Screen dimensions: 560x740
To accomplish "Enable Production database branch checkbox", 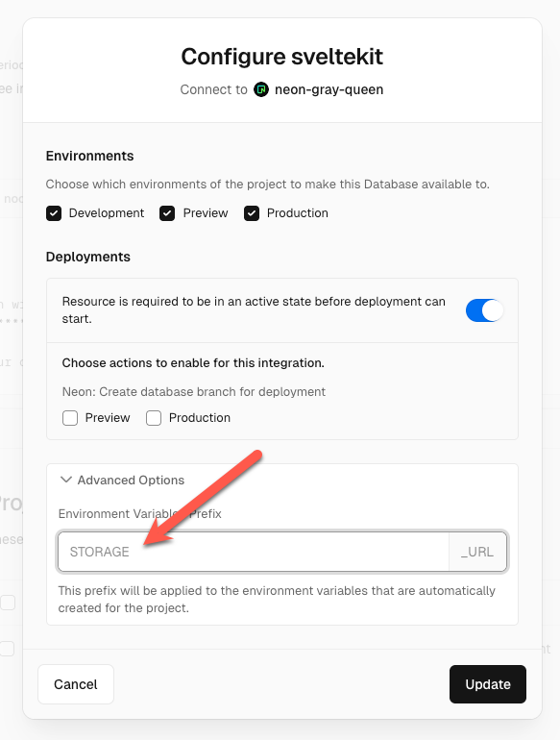I will (x=154, y=418).
